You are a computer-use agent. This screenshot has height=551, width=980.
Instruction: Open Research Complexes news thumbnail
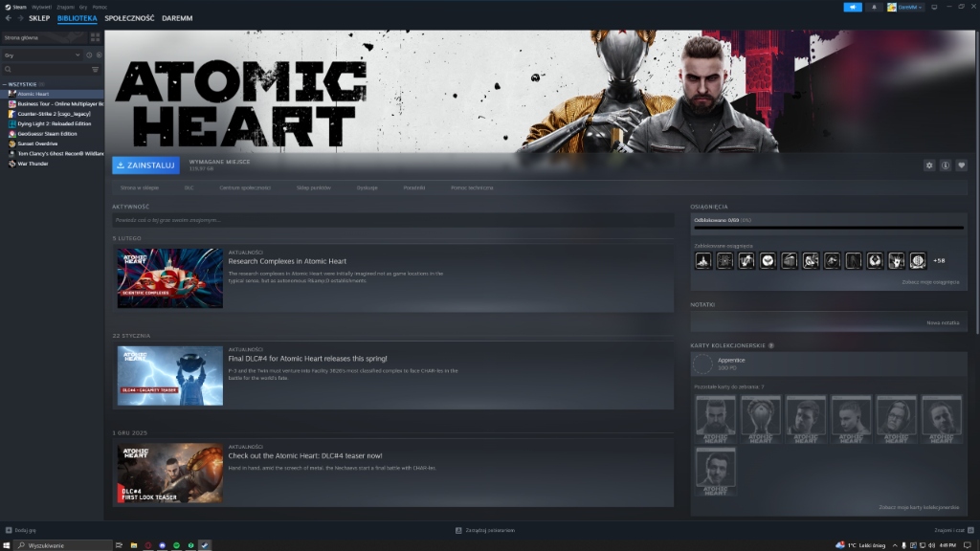(x=170, y=278)
